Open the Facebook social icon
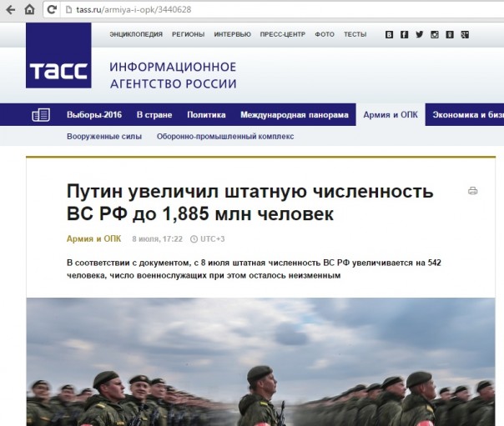Image resolution: width=504 pixels, height=426 pixels. click(404, 34)
